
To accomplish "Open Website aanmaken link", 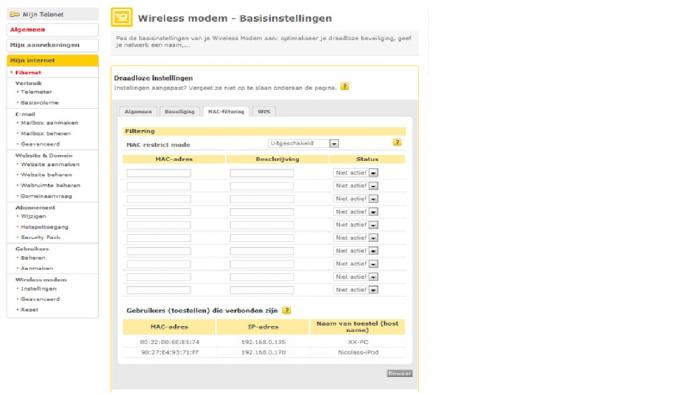I will [x=50, y=164].
